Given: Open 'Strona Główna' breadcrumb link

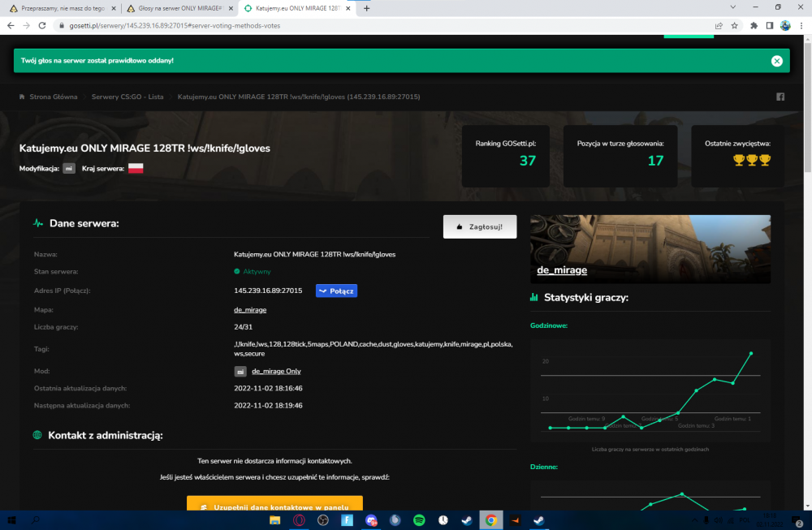Looking at the screenshot, I should point(54,97).
